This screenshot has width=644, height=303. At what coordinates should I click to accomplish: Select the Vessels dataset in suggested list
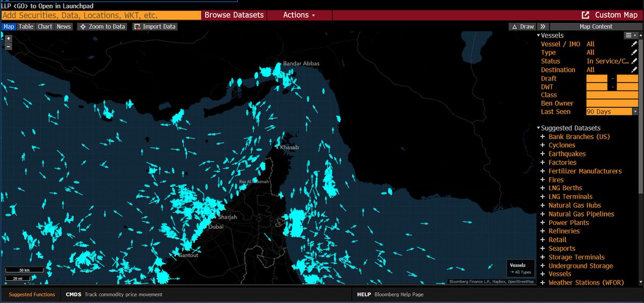coord(560,274)
